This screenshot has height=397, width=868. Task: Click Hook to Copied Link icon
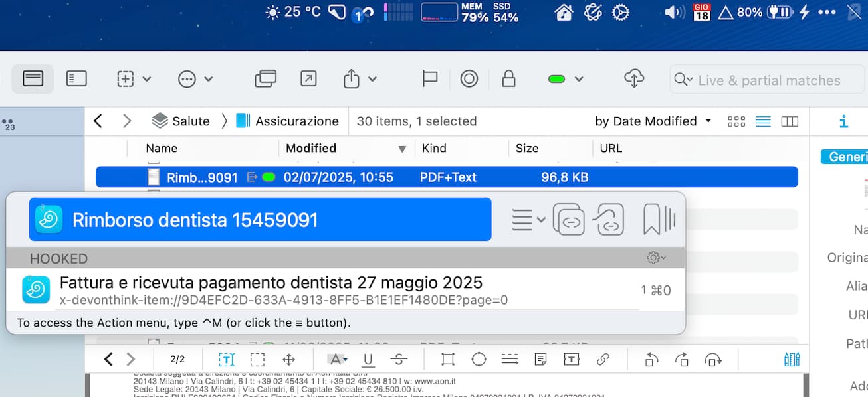pyautogui.click(x=610, y=220)
